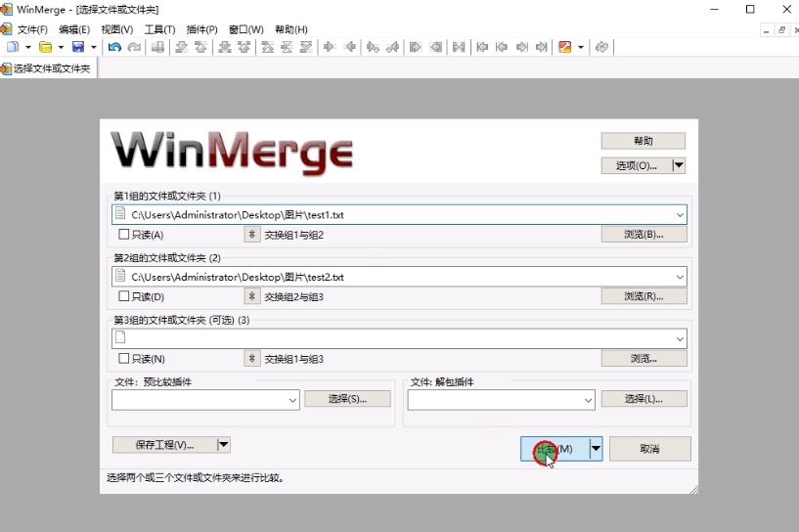Click the Copy All to Left icon

[x=435, y=47]
